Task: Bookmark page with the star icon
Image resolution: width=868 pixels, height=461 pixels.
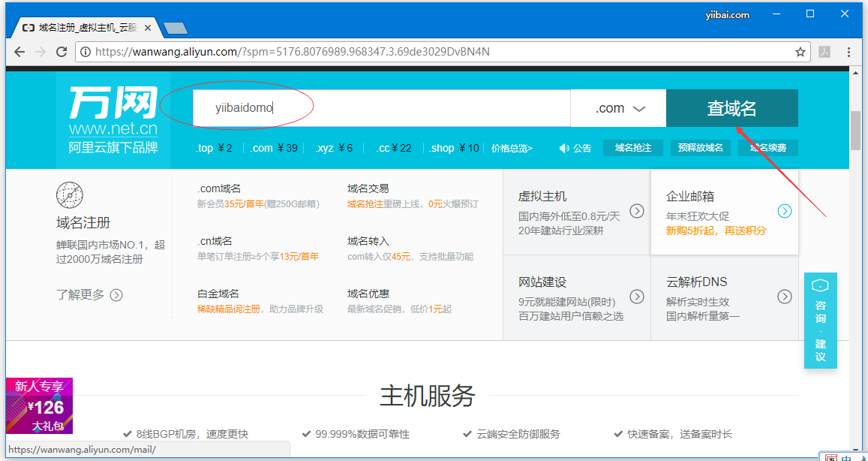Action: pos(800,52)
